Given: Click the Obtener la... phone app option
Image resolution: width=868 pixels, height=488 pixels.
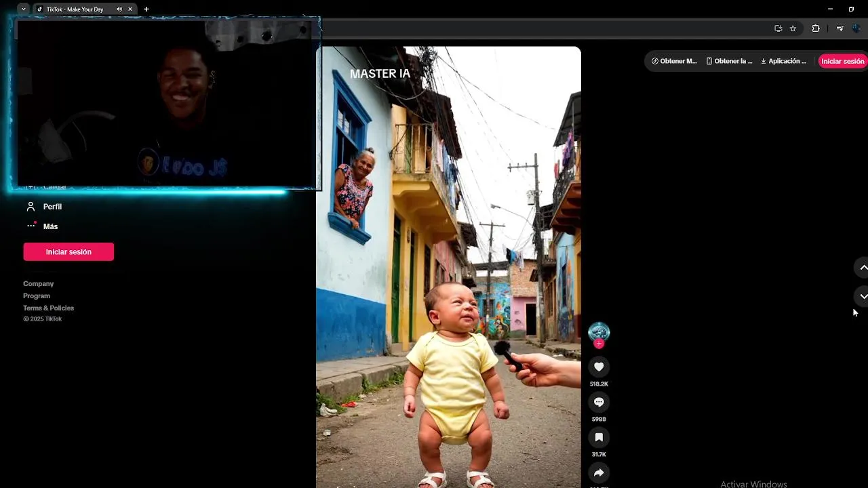Looking at the screenshot, I should (729, 61).
